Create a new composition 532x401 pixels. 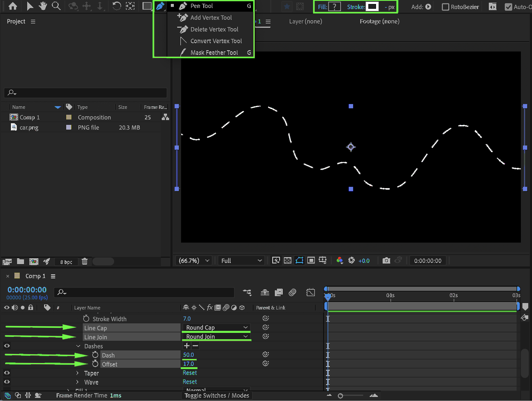[x=34, y=262]
